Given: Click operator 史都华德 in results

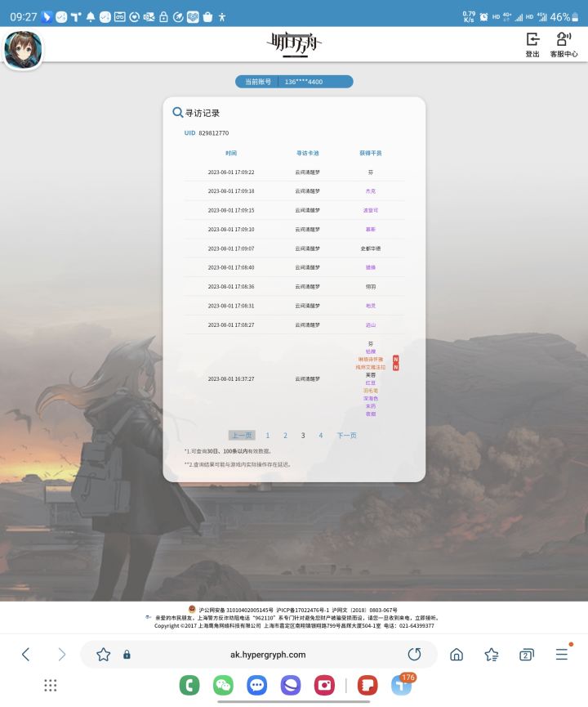Looking at the screenshot, I should point(371,248).
